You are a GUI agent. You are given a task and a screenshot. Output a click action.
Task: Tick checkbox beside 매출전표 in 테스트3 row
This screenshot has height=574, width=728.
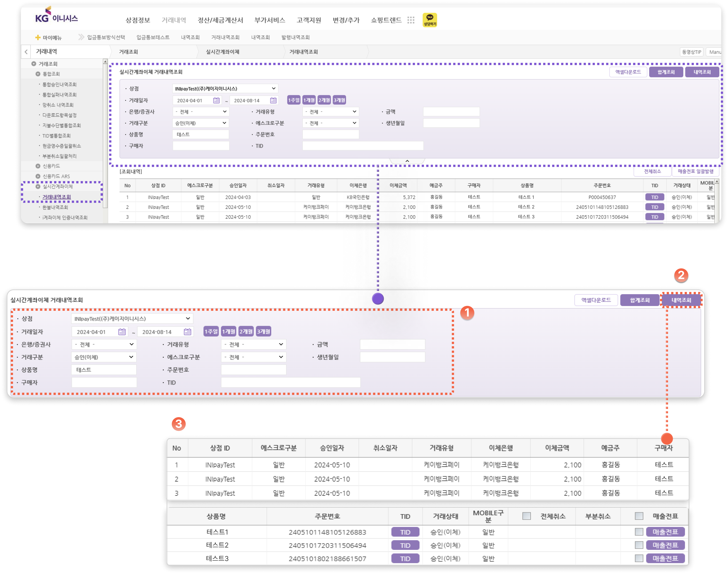[x=639, y=558]
